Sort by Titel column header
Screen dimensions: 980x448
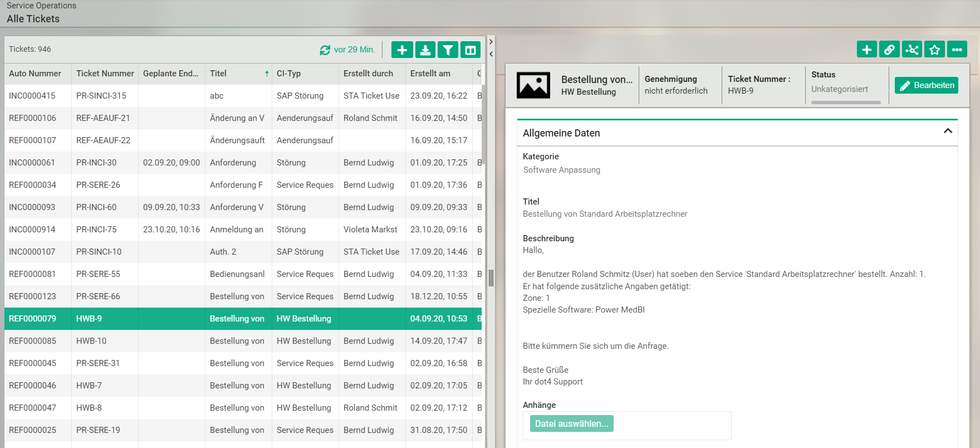(x=238, y=74)
